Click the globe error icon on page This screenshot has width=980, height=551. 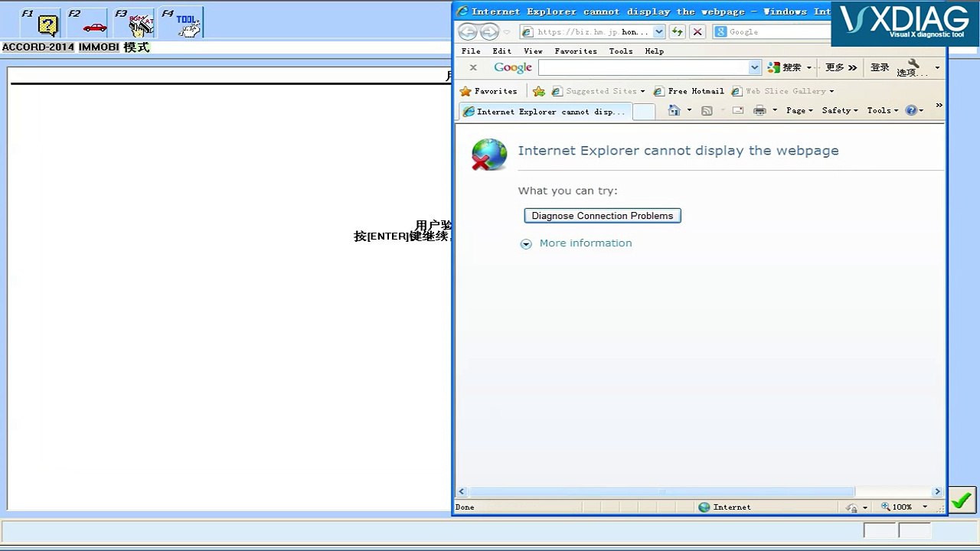pyautogui.click(x=489, y=155)
